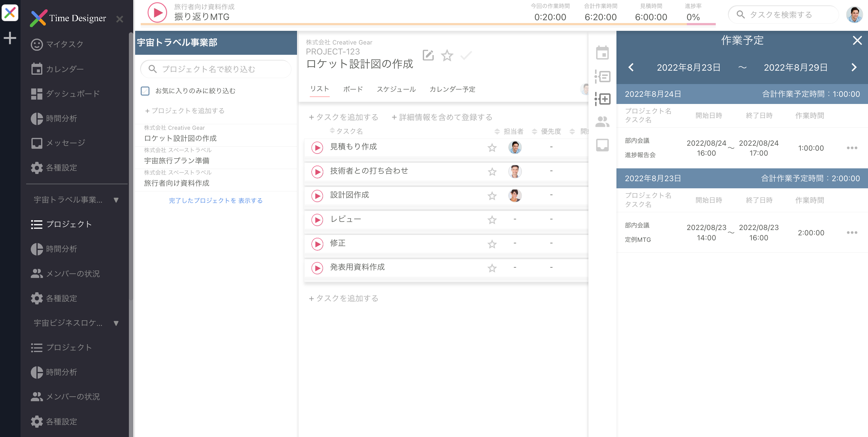Toggle お気に入りのみに絞り込む checkbox
The image size is (868, 437).
click(x=145, y=91)
